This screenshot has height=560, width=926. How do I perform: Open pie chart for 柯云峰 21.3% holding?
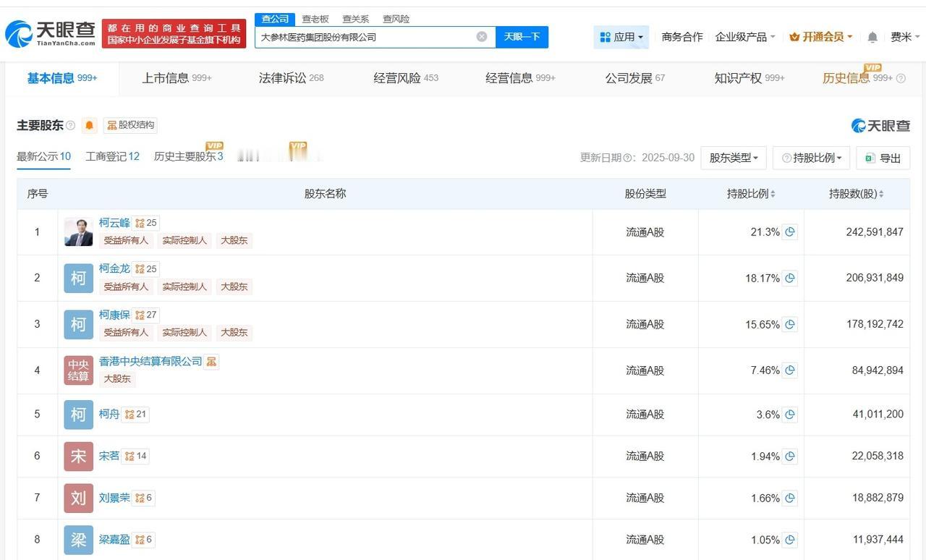click(x=790, y=232)
